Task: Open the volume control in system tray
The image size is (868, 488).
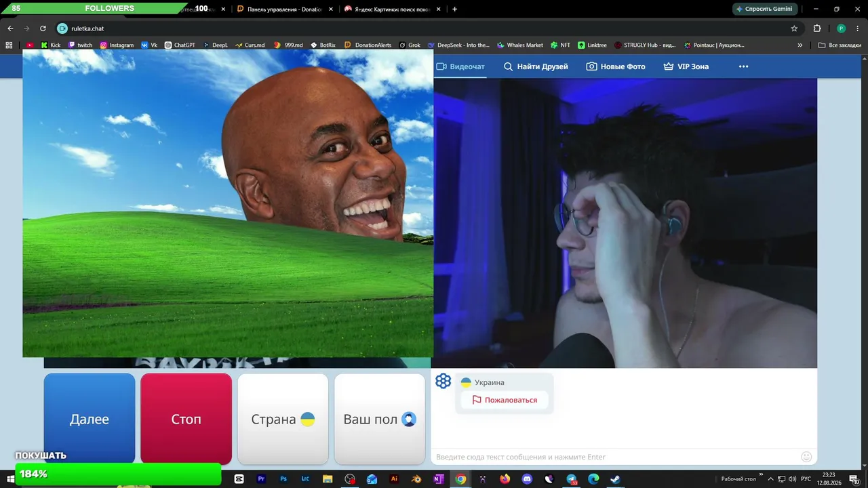Action: coord(792,479)
